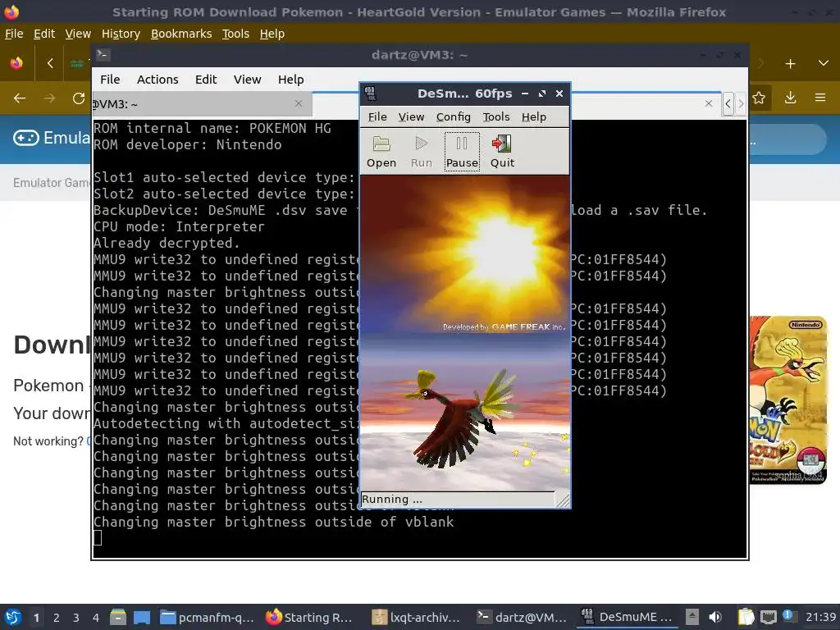Viewport: 840px width, 630px height.
Task: Click Firefox forward arrow
Action: coord(49,98)
